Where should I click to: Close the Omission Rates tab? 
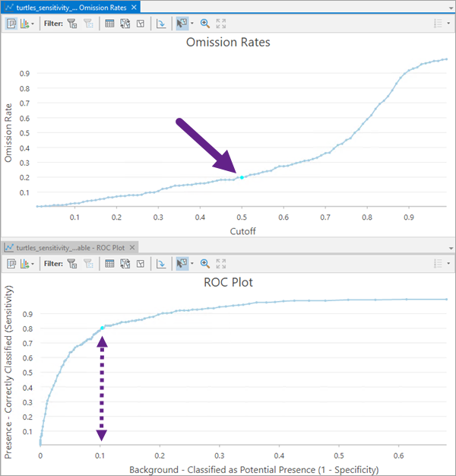point(134,7)
